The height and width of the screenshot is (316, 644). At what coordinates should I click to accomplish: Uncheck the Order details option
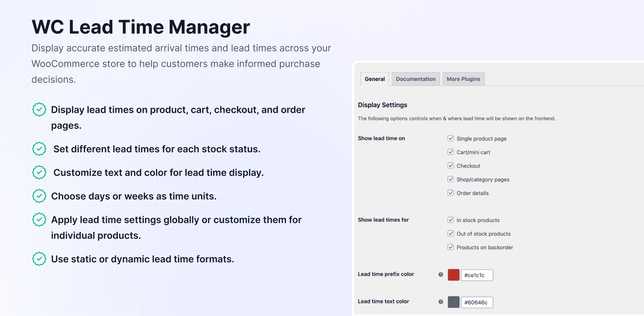451,193
